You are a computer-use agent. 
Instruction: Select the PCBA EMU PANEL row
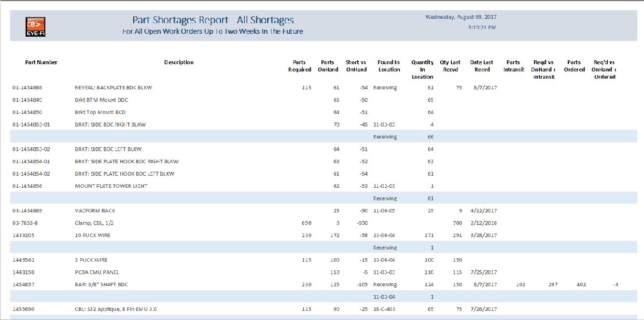coord(97,273)
